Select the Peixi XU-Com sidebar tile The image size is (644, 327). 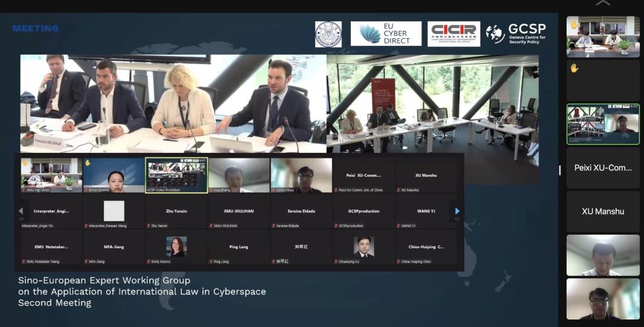[602, 168]
